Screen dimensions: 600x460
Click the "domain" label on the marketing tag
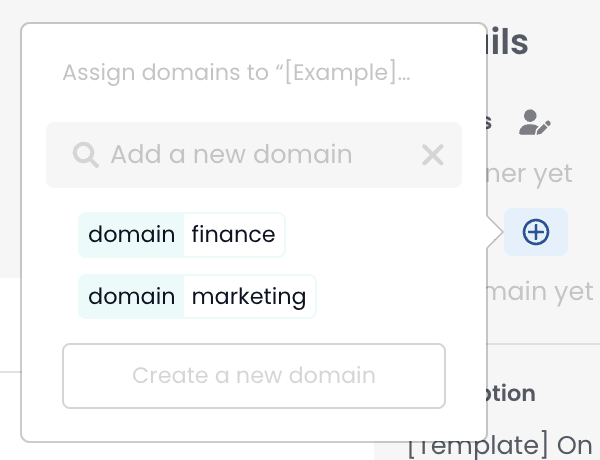click(132, 297)
